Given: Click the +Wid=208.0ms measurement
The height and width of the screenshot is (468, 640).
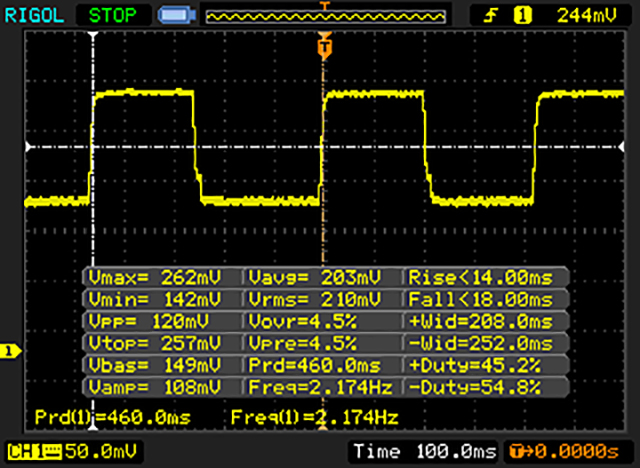Looking at the screenshot, I should click(x=480, y=322).
